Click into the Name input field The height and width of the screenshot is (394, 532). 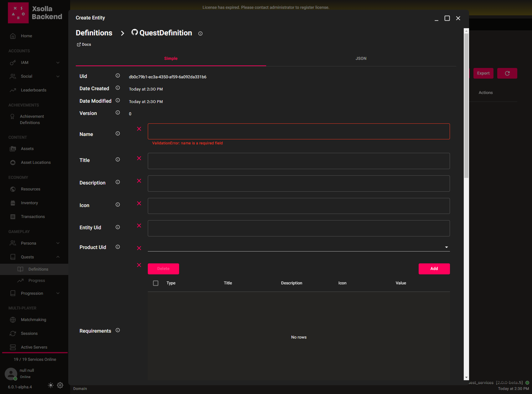[x=299, y=132]
